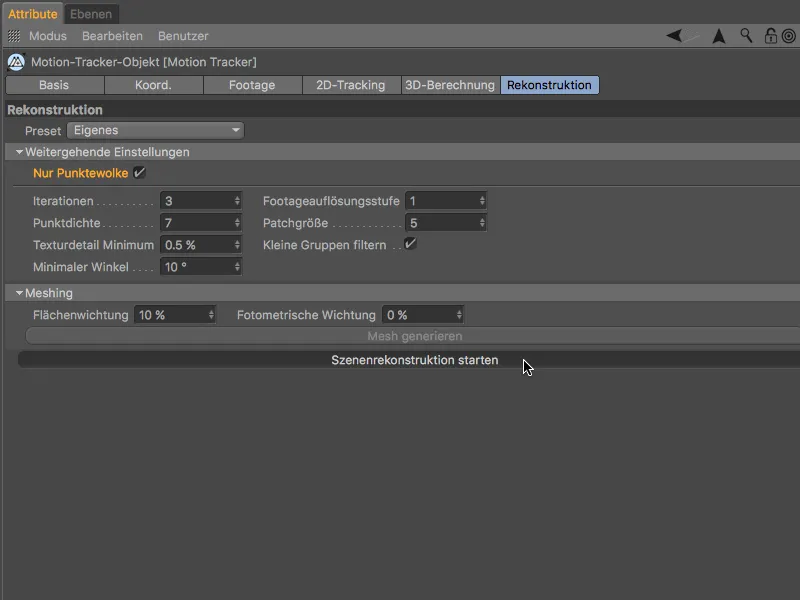Click the Mesh generieren button

coord(414,336)
